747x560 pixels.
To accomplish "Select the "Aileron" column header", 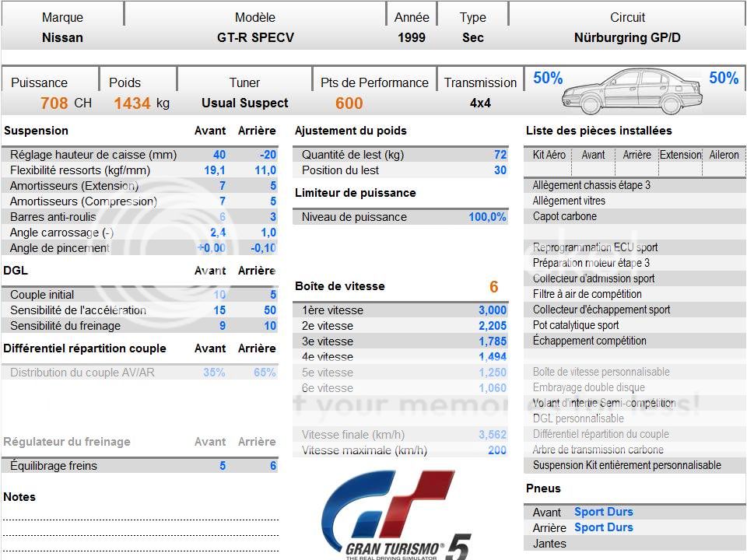I will (x=724, y=155).
